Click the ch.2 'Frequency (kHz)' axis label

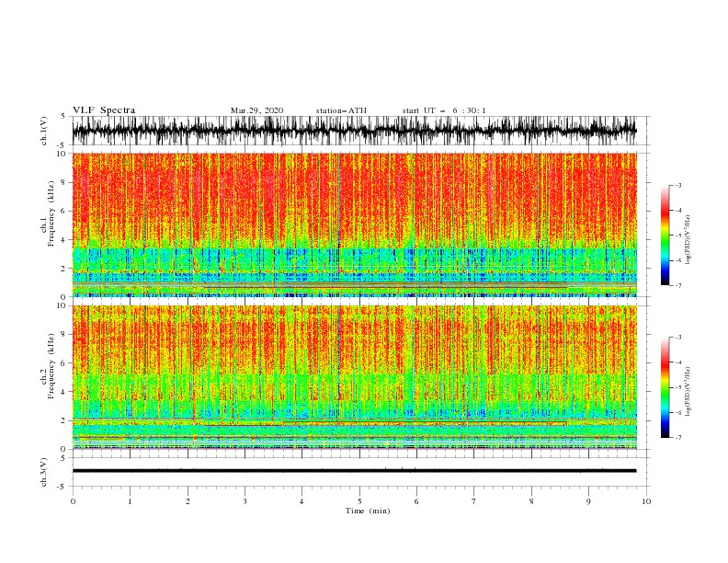51,366
